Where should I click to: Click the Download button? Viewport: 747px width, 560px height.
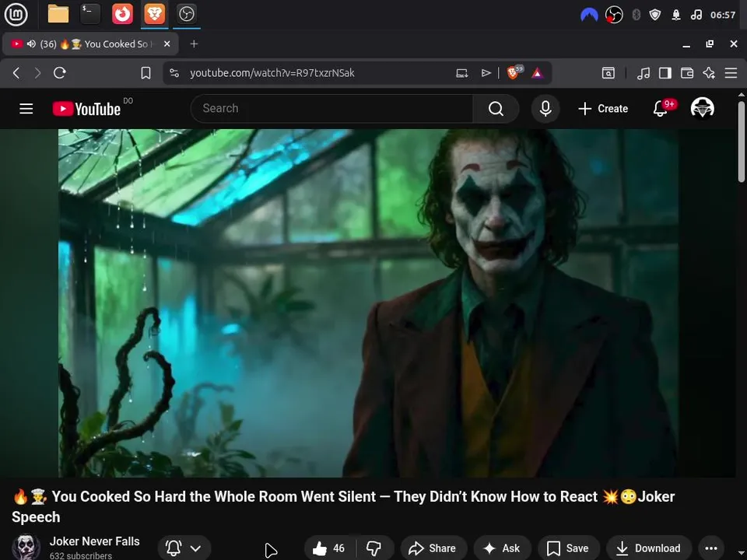[649, 548]
